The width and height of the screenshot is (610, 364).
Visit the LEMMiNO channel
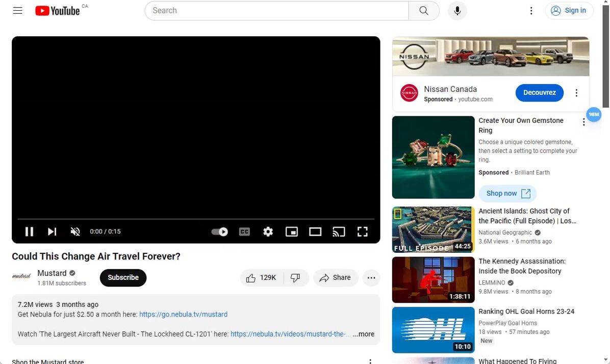point(492,283)
